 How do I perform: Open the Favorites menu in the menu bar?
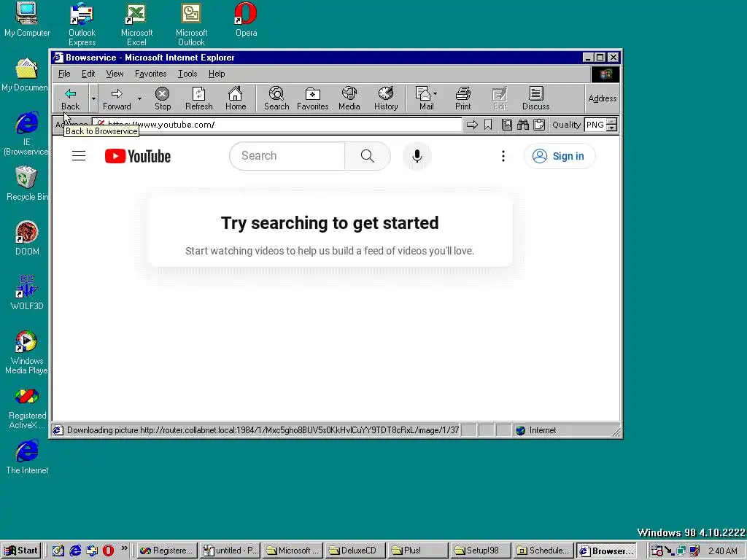[150, 74]
